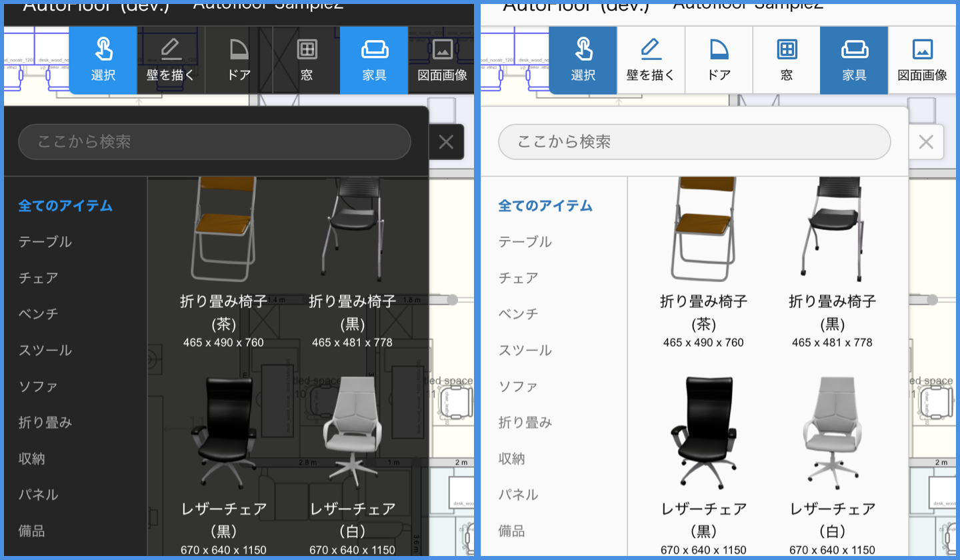Image resolution: width=960 pixels, height=560 pixels.
Task: Show 全てのアイテム in the light panel
Action: tap(545, 205)
